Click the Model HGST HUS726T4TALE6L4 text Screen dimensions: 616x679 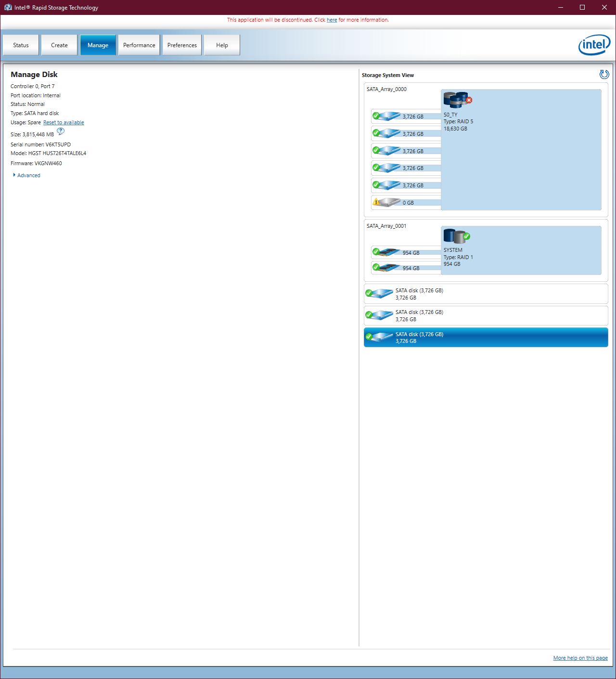click(x=48, y=153)
